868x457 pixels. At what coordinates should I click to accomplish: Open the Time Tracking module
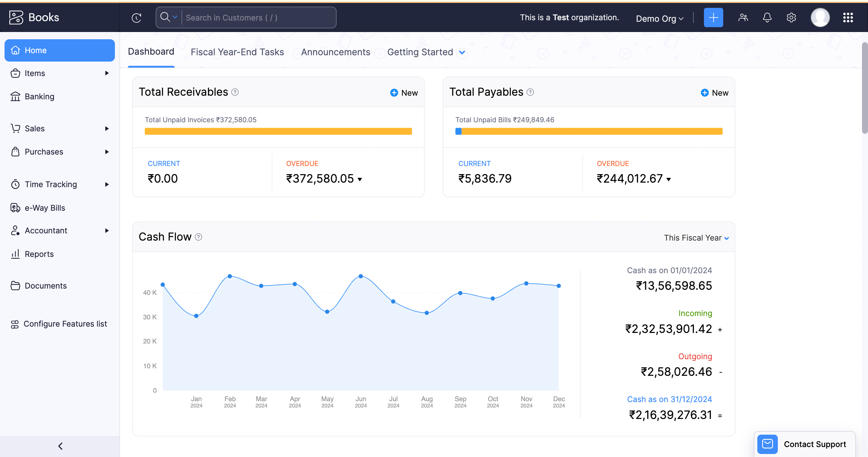51,184
